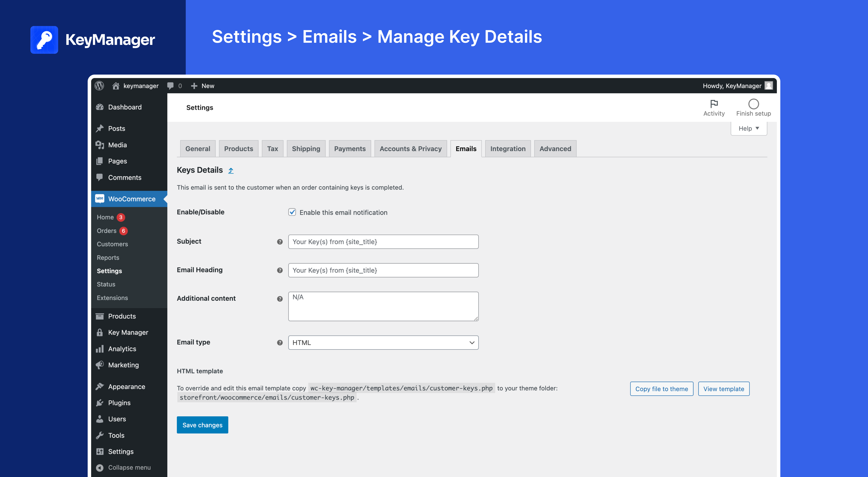Click the return arrow beside Keys Details
Screen dimensions: 868x477
(231, 171)
